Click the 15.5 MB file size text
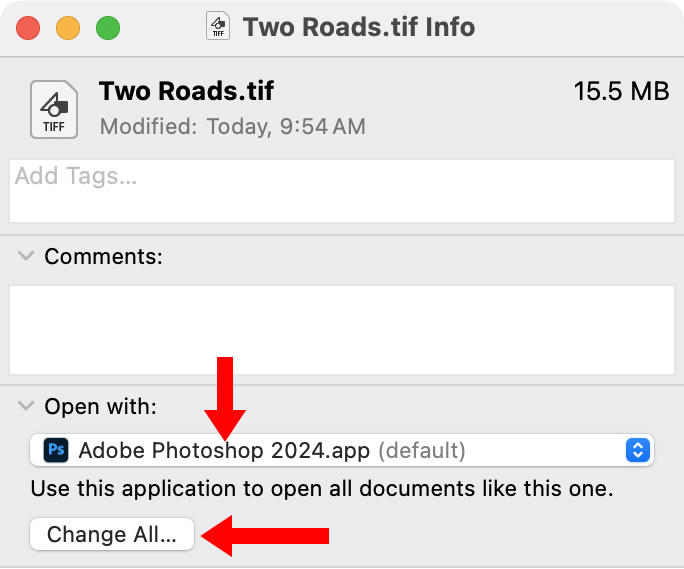Viewport: 684px width, 569px height. pyautogui.click(x=620, y=92)
